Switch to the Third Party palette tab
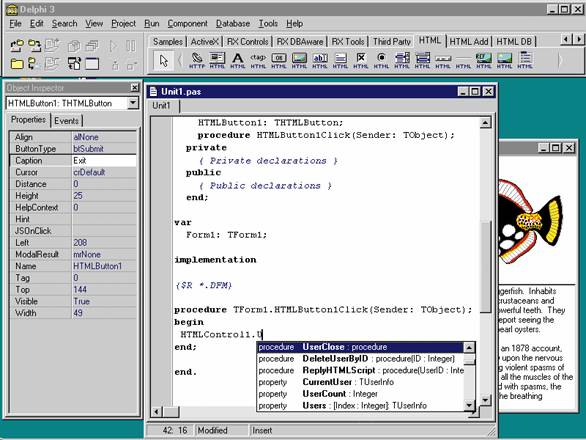The image size is (586, 440). click(x=392, y=41)
